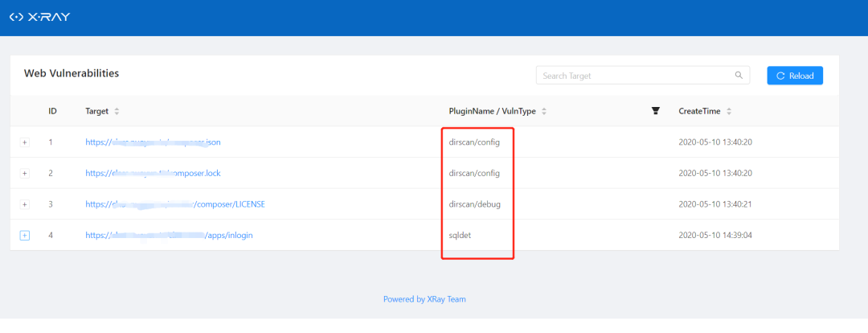Screen dimensions: 868x333
Task: Select timestamp 2020-05-10 14:39:04
Action: coord(715,236)
